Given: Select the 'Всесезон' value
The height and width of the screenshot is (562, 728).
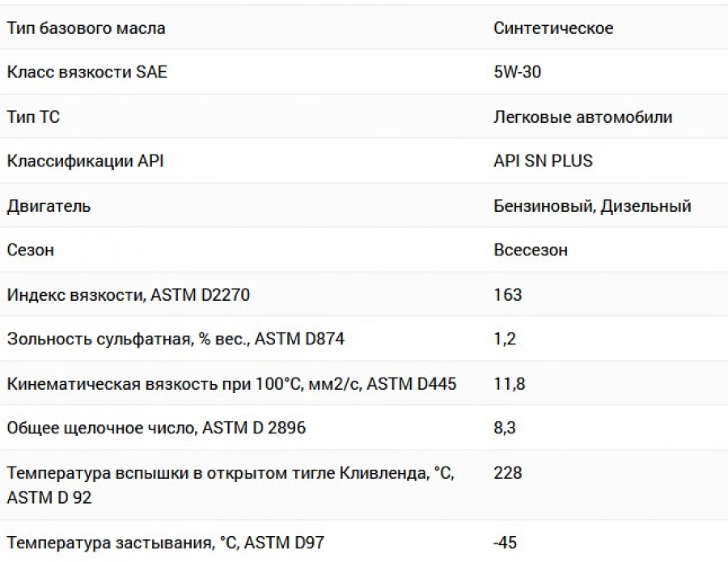Looking at the screenshot, I should point(531,250).
